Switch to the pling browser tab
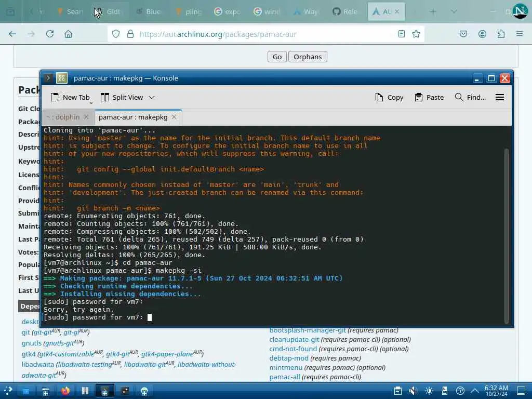This screenshot has height=399, width=532. pos(189,12)
